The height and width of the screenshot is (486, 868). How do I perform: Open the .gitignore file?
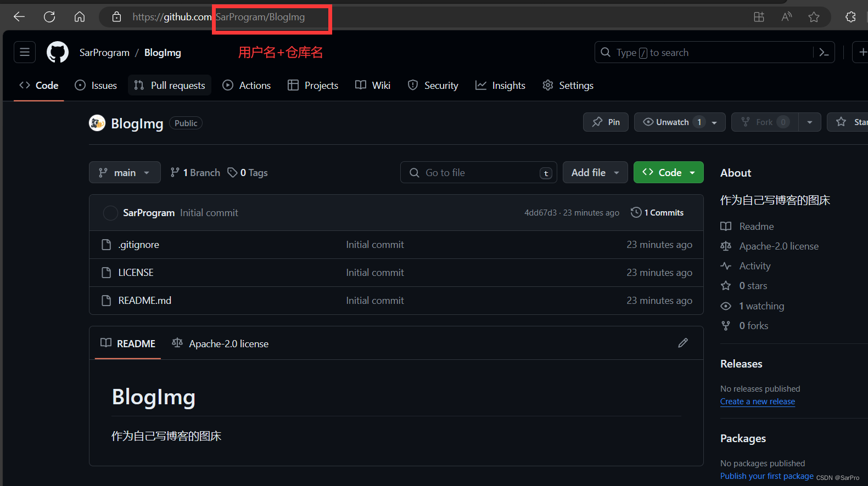139,245
